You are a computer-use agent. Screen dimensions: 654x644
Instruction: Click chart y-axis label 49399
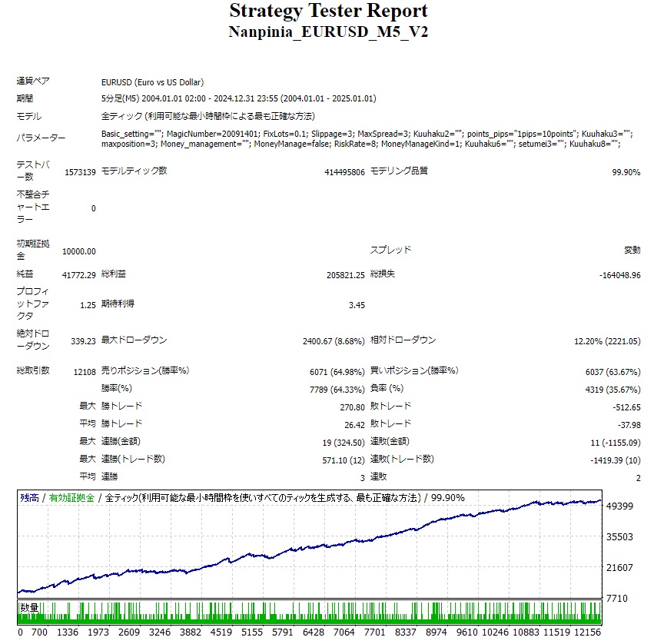(619, 506)
